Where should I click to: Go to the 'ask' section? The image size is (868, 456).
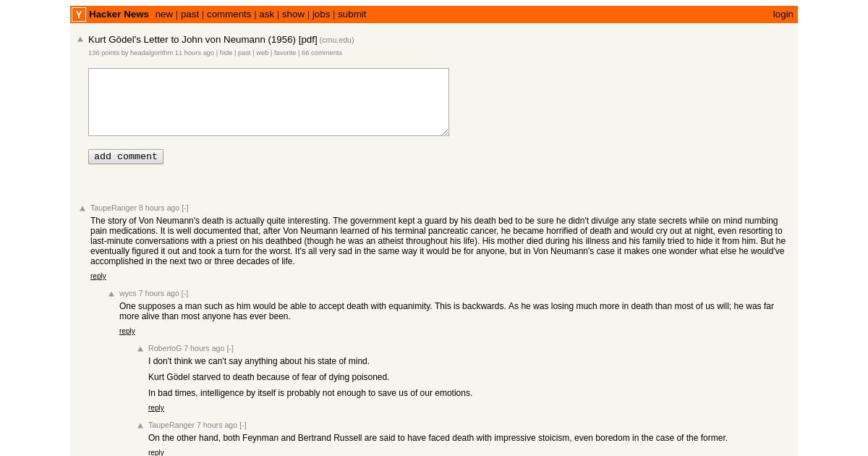267,14
